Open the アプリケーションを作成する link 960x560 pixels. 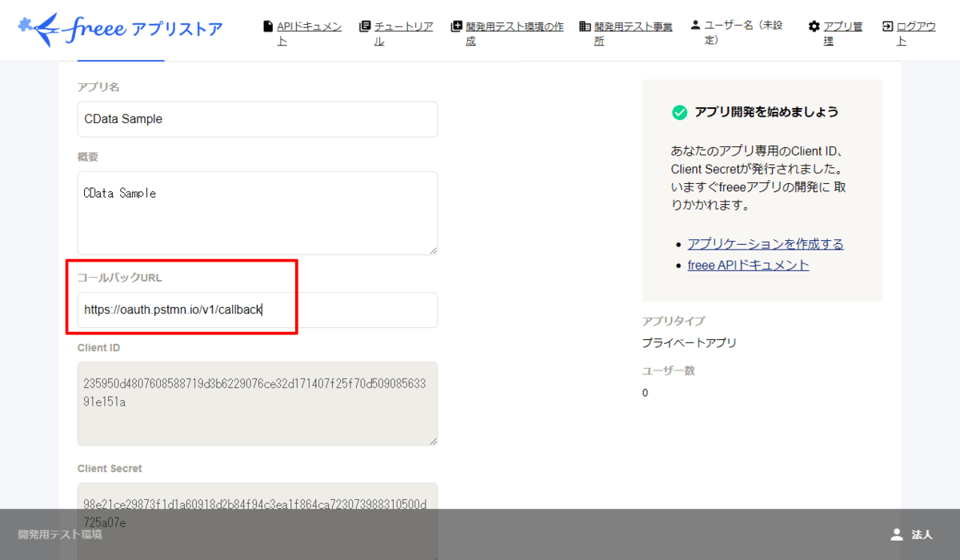point(766,244)
